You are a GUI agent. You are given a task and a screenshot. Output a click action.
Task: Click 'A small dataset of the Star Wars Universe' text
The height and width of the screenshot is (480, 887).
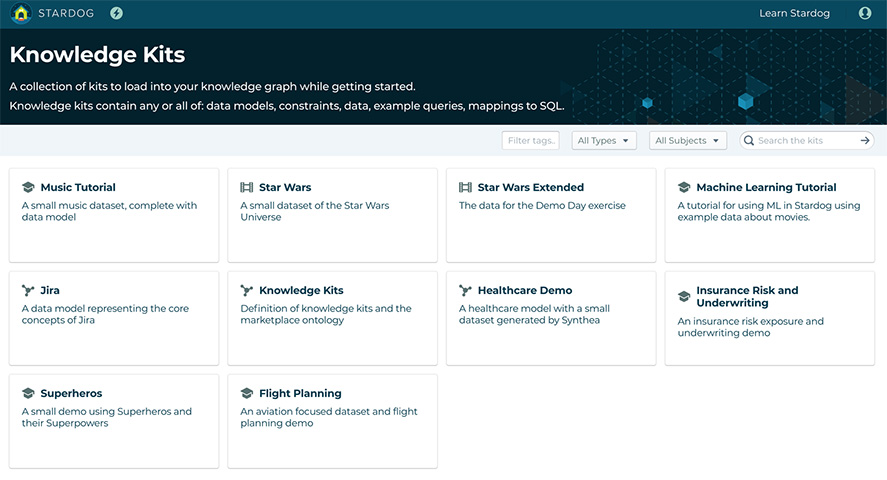pyautogui.click(x=315, y=211)
